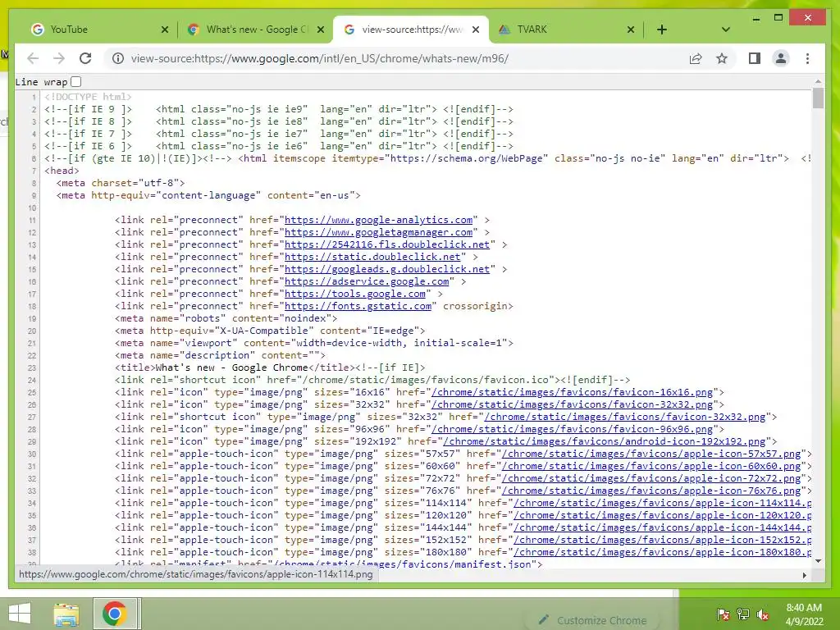Close the What's new tab
The width and height of the screenshot is (840, 630).
point(321,30)
